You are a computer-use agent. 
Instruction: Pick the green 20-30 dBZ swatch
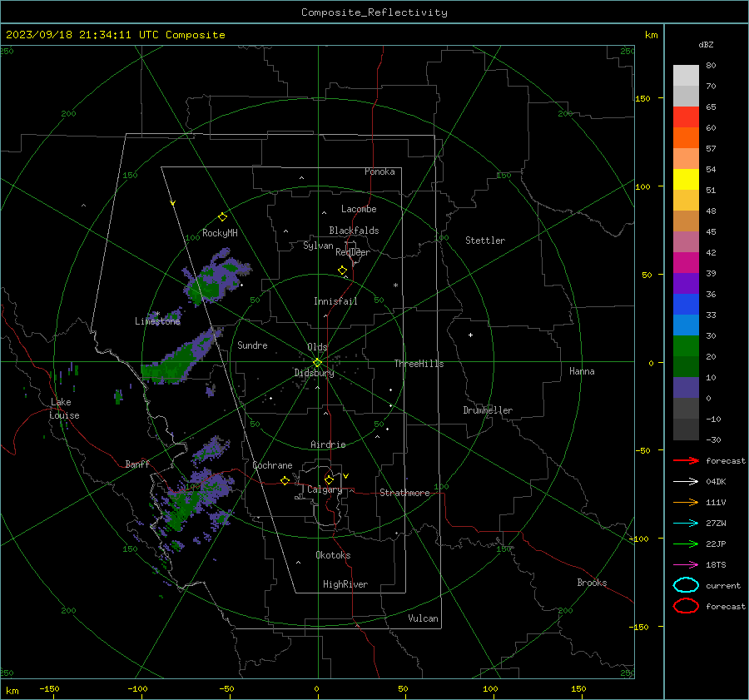tap(686, 346)
